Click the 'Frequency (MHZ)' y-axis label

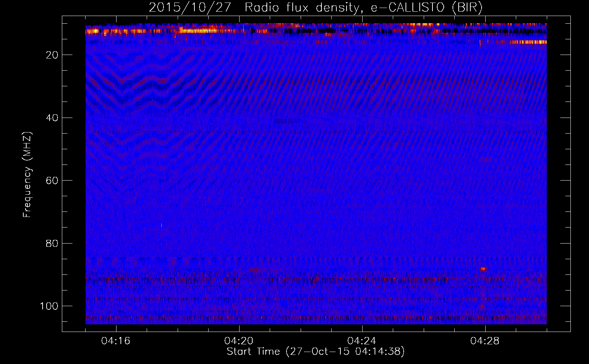[x=27, y=175]
